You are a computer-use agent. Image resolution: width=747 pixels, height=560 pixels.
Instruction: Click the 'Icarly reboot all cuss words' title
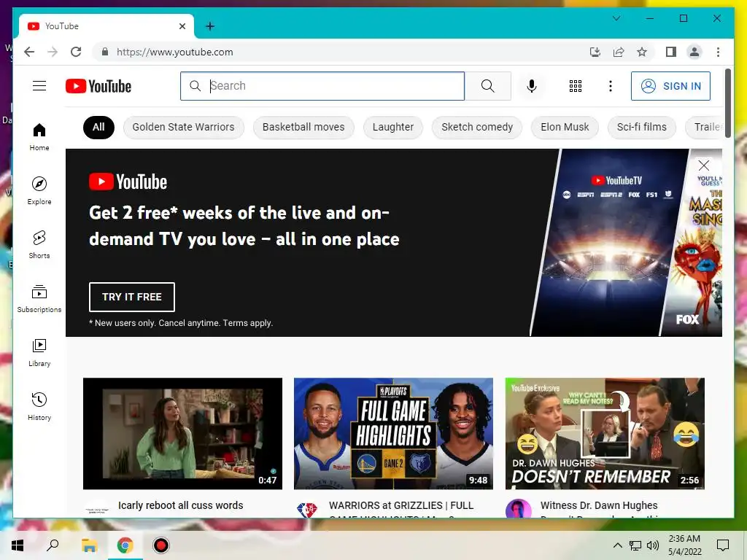coord(181,505)
